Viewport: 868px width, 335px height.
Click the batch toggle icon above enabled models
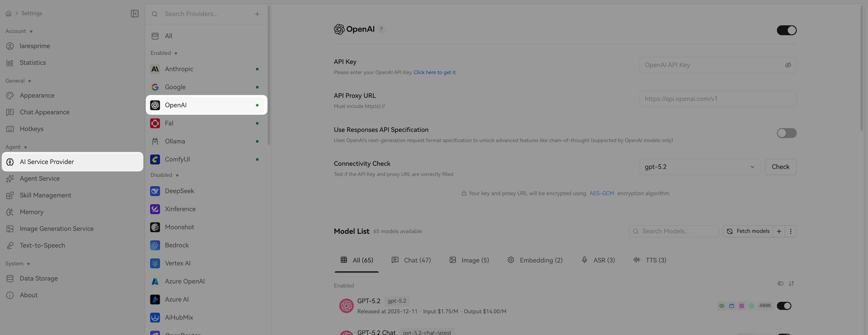coord(780,283)
